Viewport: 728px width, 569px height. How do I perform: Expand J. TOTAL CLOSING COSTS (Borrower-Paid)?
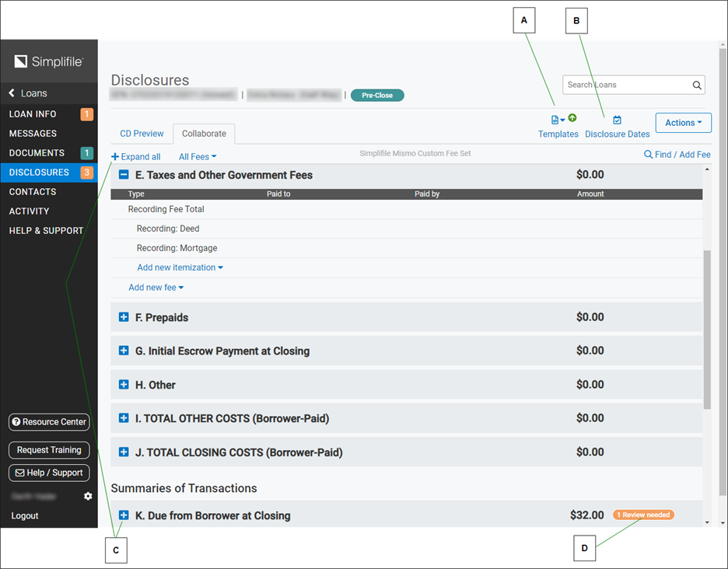click(124, 452)
